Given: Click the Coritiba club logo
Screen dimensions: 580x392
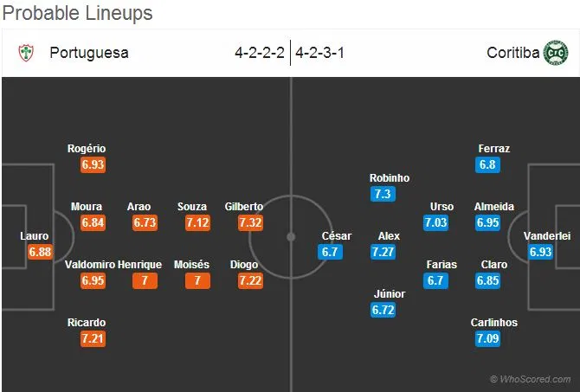Looking at the screenshot, I should point(556,53).
